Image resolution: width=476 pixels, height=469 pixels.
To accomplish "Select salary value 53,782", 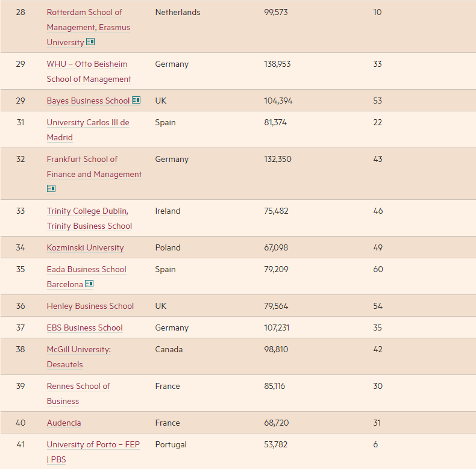I will tap(276, 444).
